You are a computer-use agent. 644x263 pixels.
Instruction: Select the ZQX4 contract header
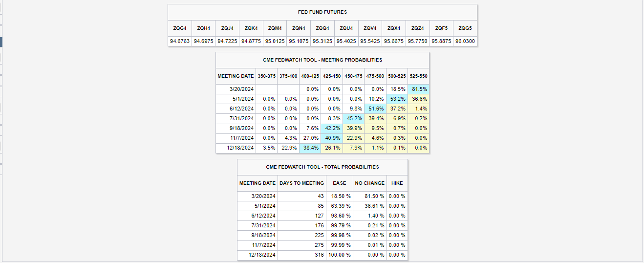394,28
